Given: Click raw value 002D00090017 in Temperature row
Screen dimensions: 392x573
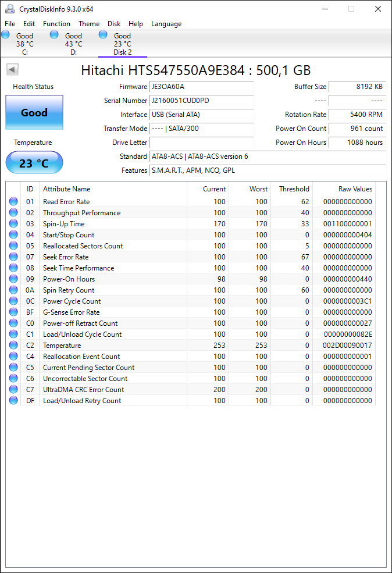Looking at the screenshot, I should tap(347, 346).
